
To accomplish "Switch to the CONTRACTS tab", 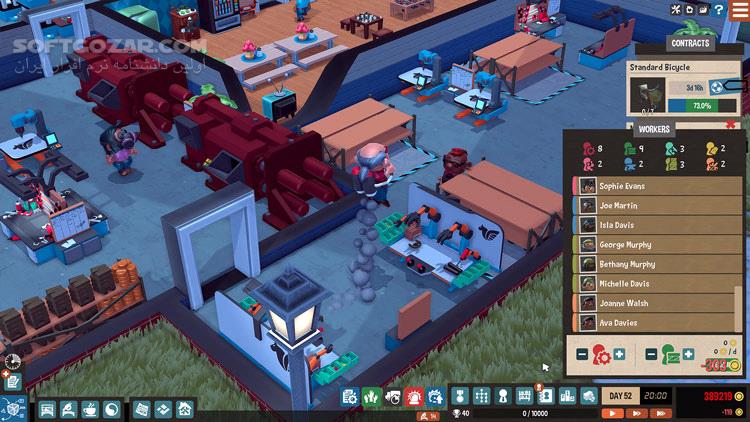I will (x=690, y=43).
